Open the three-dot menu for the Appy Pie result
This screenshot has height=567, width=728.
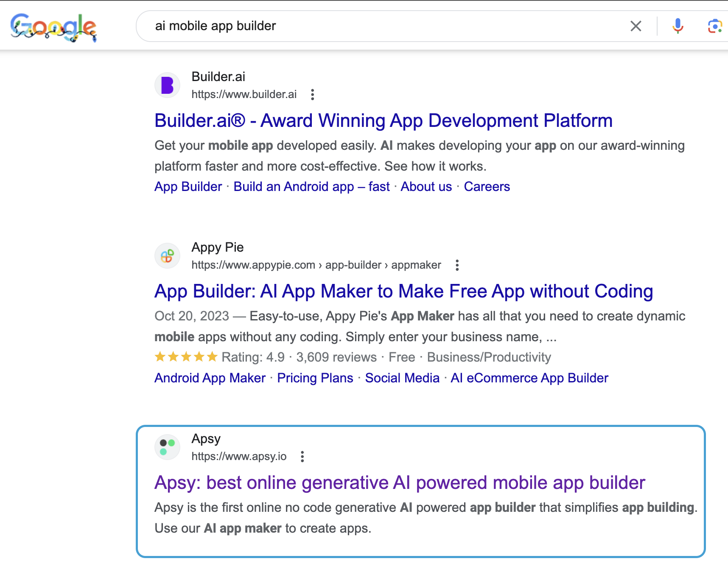tap(457, 265)
